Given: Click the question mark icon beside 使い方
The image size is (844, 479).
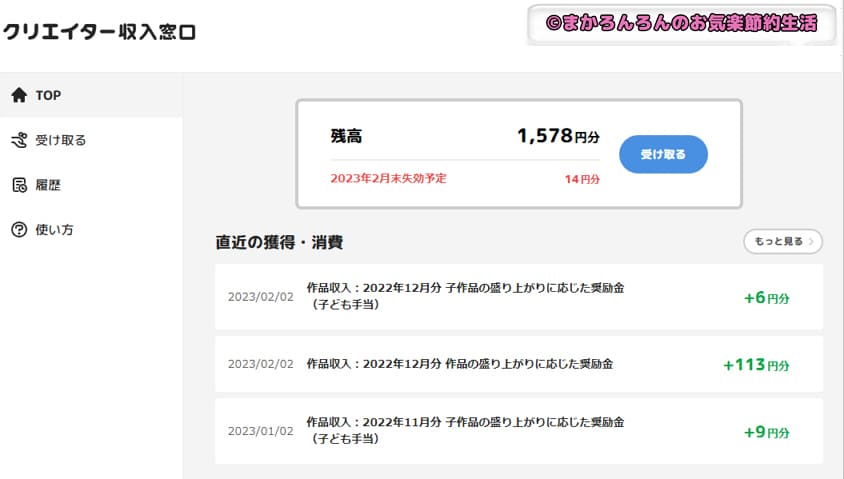Looking at the screenshot, I should [x=19, y=230].
